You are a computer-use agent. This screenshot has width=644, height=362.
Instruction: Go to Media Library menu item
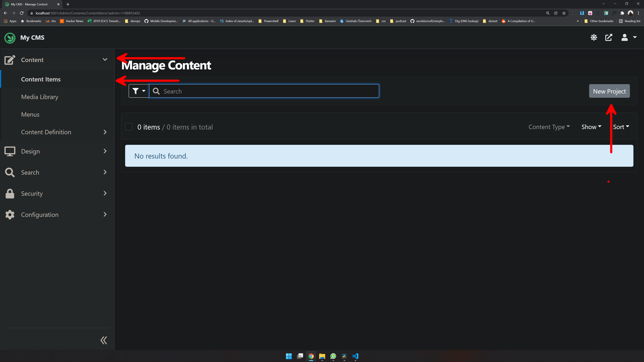[x=40, y=97]
